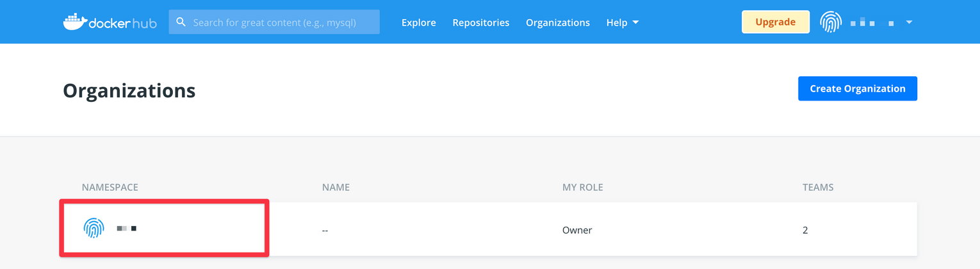Open the Organizations nav item
Image resolution: width=980 pixels, height=269 pixels.
(558, 22)
